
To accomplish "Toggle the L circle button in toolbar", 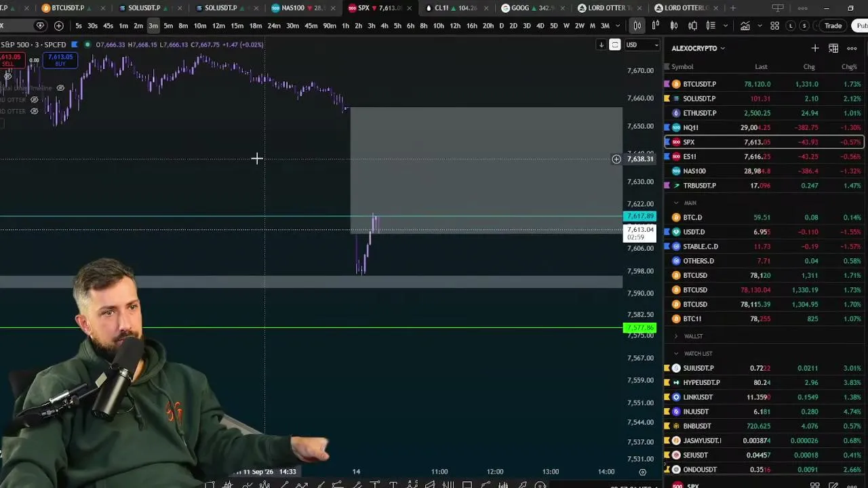I will tap(791, 26).
